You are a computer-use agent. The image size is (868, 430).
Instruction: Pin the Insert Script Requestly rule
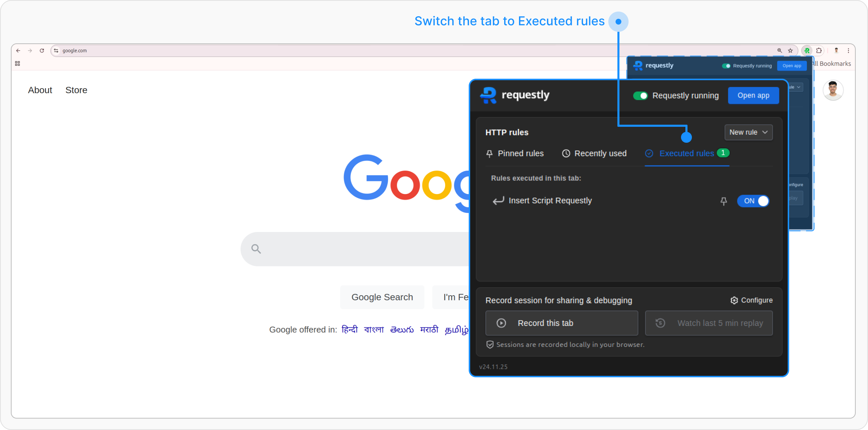(x=724, y=201)
